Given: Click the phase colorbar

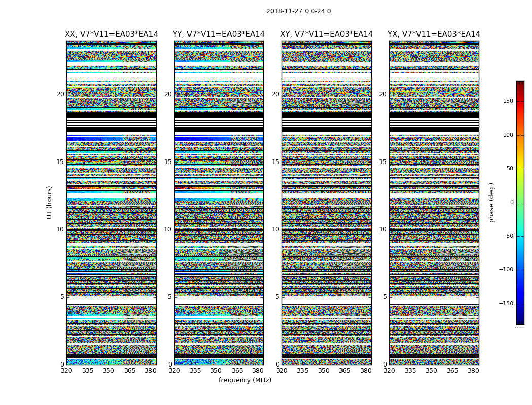Looking at the screenshot, I should pos(520,202).
